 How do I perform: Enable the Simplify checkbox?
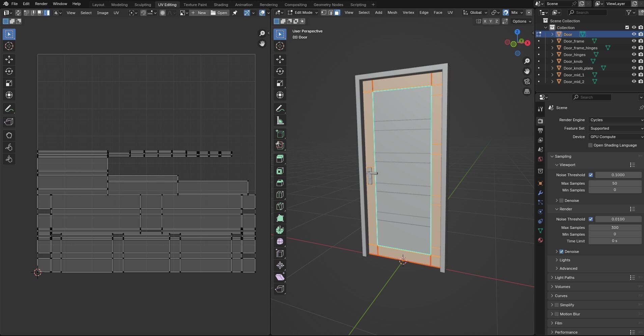click(x=557, y=305)
